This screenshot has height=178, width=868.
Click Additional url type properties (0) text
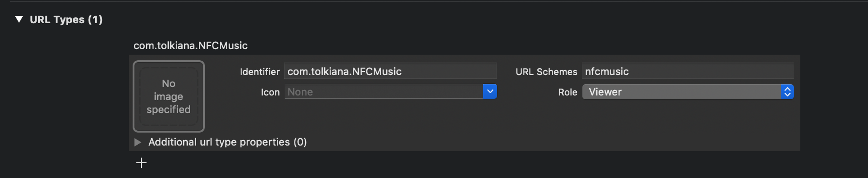(228, 142)
